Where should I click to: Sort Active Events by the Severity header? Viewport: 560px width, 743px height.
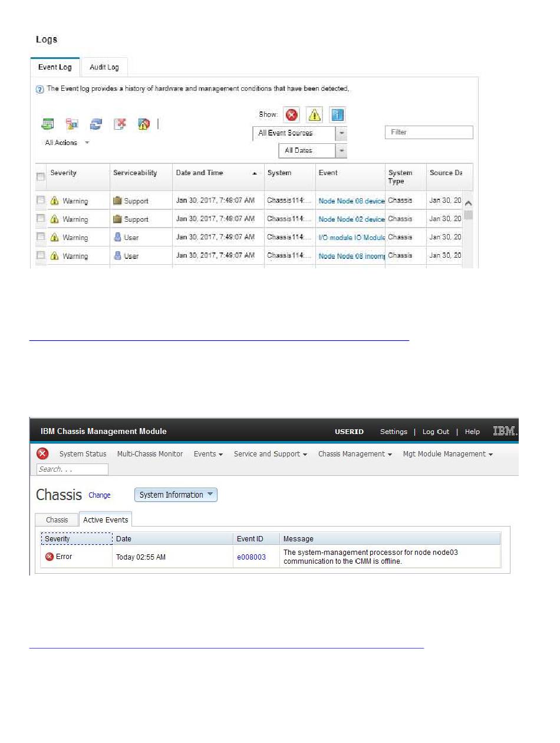click(77, 538)
